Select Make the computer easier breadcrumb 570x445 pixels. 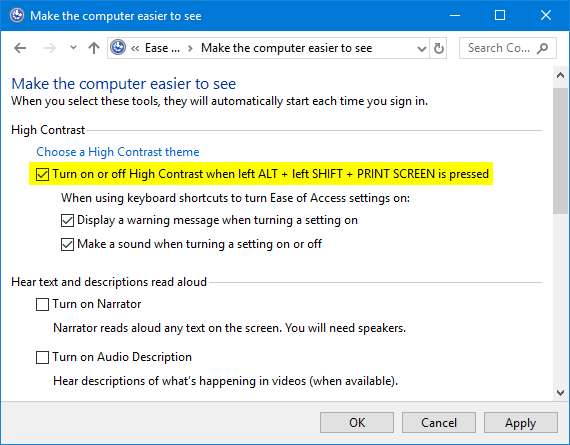pyautogui.click(x=286, y=48)
